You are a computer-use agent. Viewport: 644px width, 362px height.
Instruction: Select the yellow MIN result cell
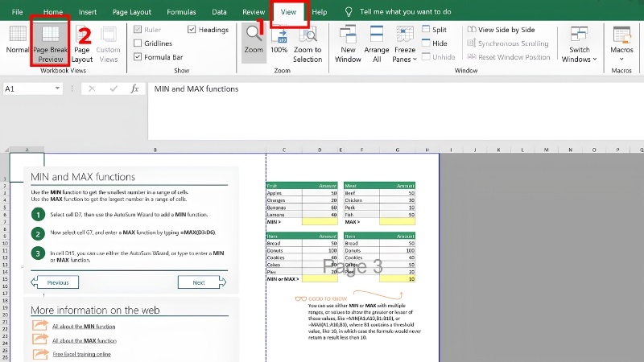[x=320, y=222]
